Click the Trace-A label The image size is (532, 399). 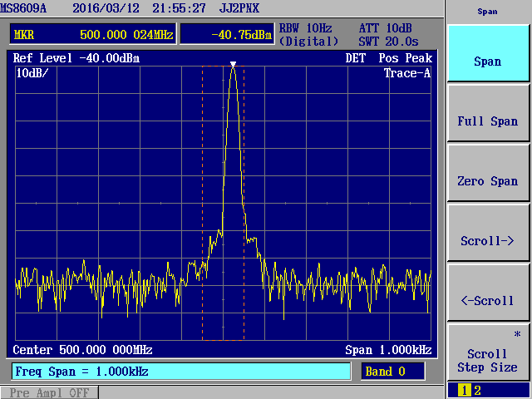(407, 73)
